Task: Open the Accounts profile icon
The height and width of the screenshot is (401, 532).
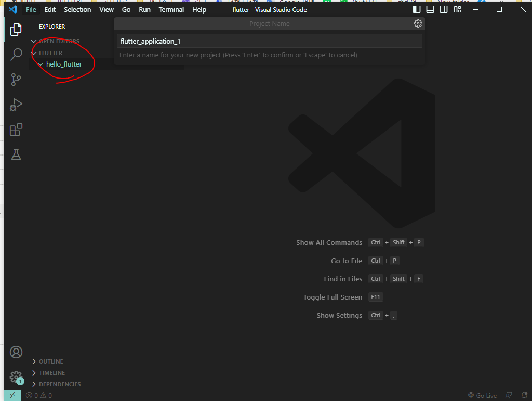Action: (16, 352)
